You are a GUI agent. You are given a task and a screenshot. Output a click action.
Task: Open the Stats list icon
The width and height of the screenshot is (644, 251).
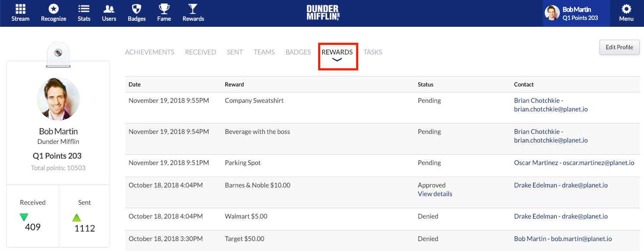point(84,9)
